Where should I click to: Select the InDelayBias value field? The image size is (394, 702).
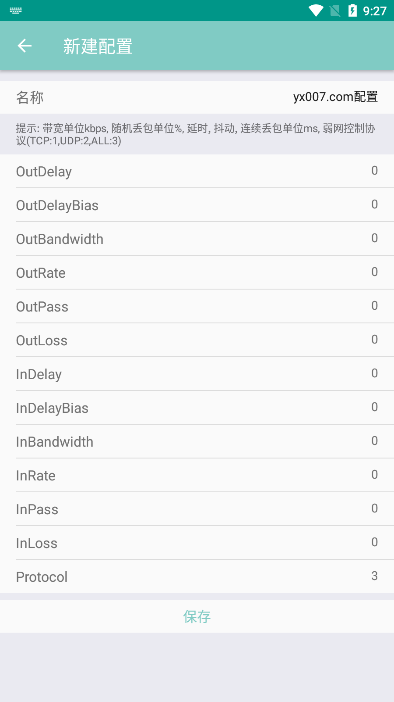pyautogui.click(x=374, y=407)
